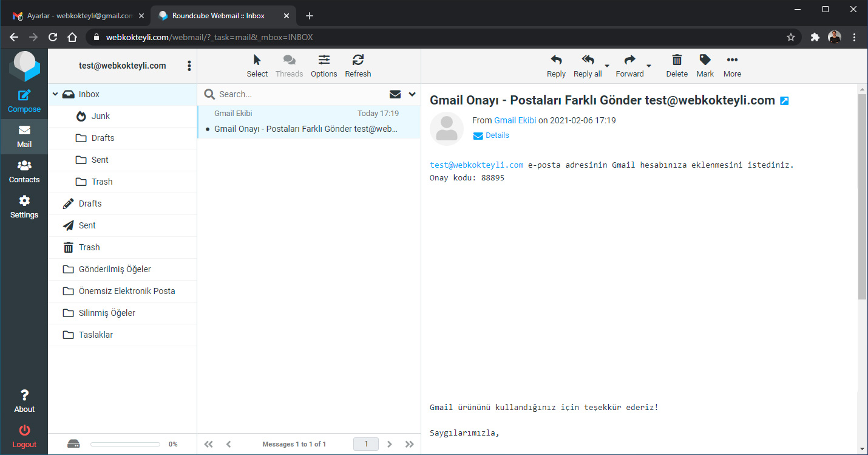
Task: Click test@webkokteyli.com link in message body
Action: pos(476,165)
